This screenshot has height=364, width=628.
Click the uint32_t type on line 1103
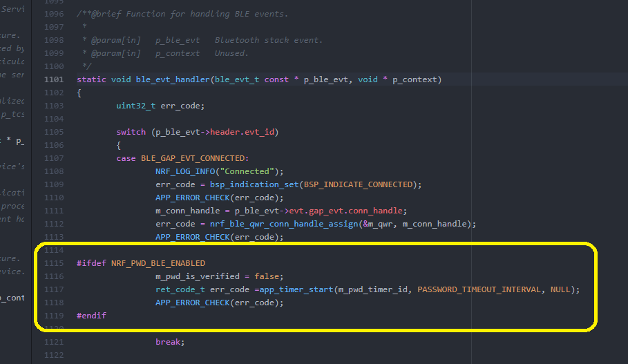point(135,106)
